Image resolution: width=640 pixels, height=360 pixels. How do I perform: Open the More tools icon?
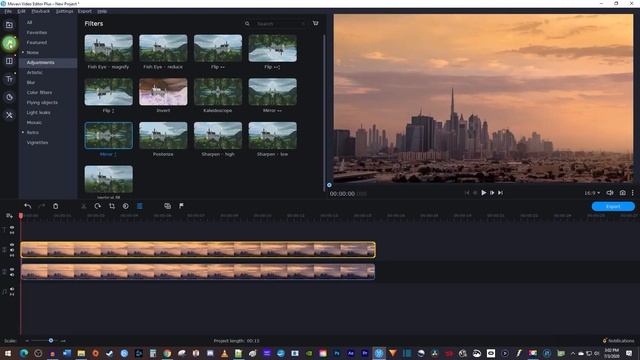(x=9, y=115)
